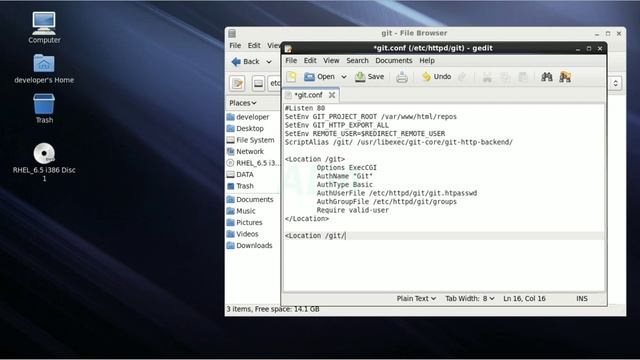Click Ln 16, Col 16 status text
Screen dimensions: 640x360
point(524,299)
